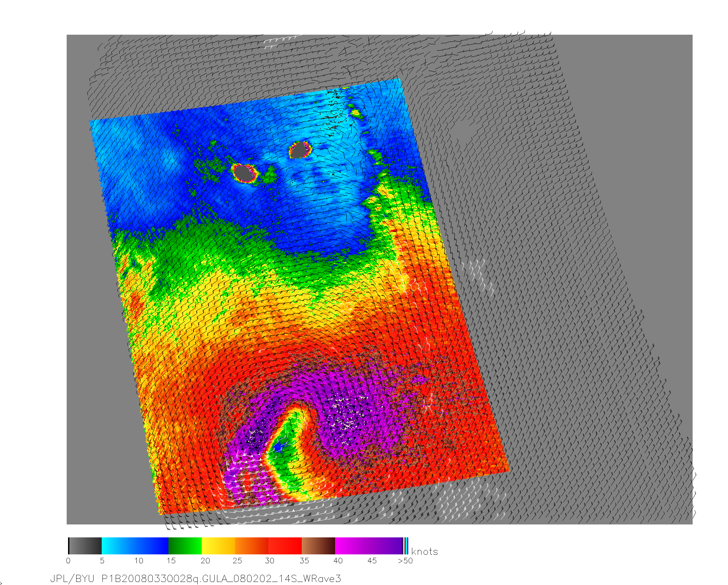The width and height of the screenshot is (728, 585).
Task: Click the P1B20080330028q.GULA file name caption
Action: coord(221,579)
